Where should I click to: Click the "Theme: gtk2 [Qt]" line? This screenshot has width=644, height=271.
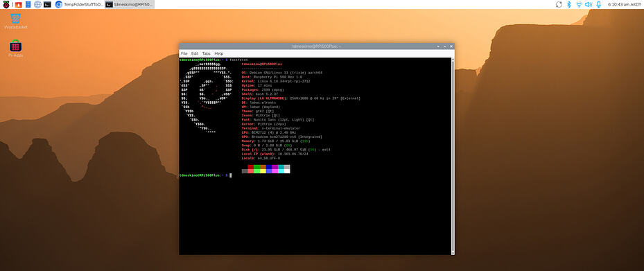coord(258,112)
